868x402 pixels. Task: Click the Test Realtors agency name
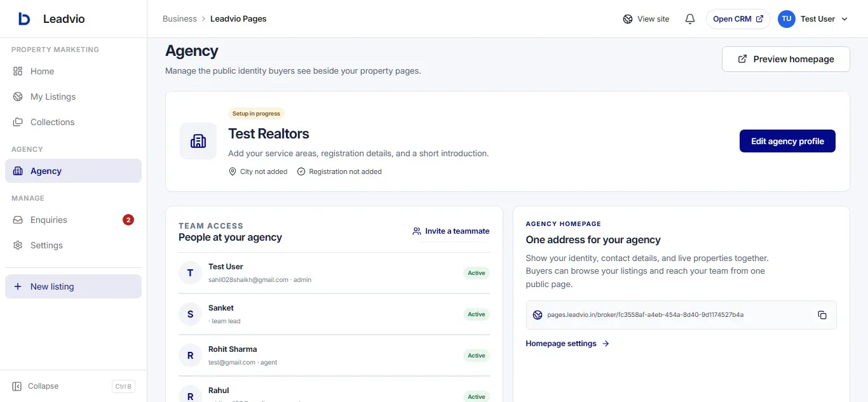click(269, 134)
